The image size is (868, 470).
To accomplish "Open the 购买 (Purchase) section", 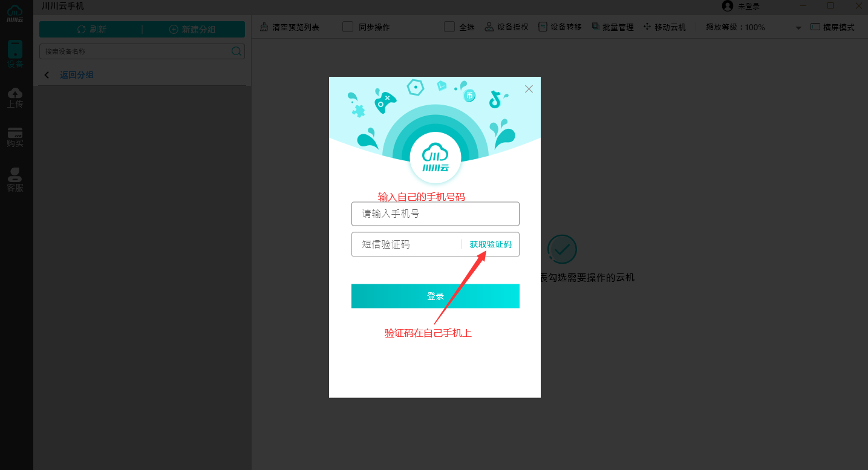I will 15,137.
